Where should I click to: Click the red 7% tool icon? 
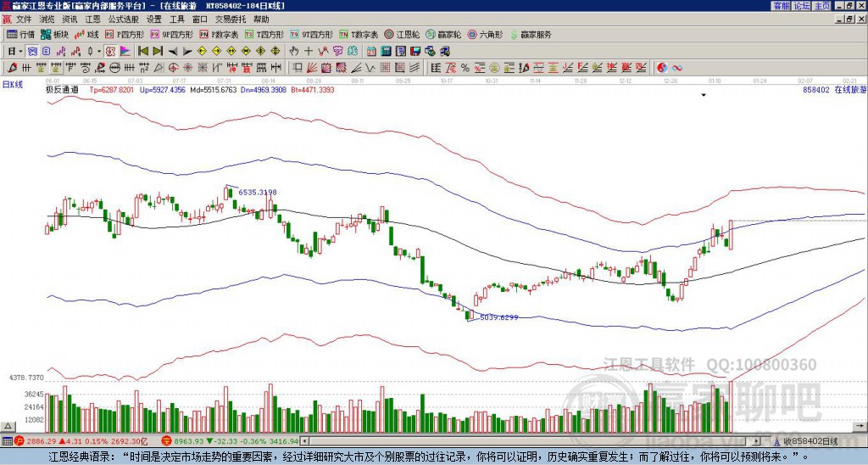tap(451, 68)
